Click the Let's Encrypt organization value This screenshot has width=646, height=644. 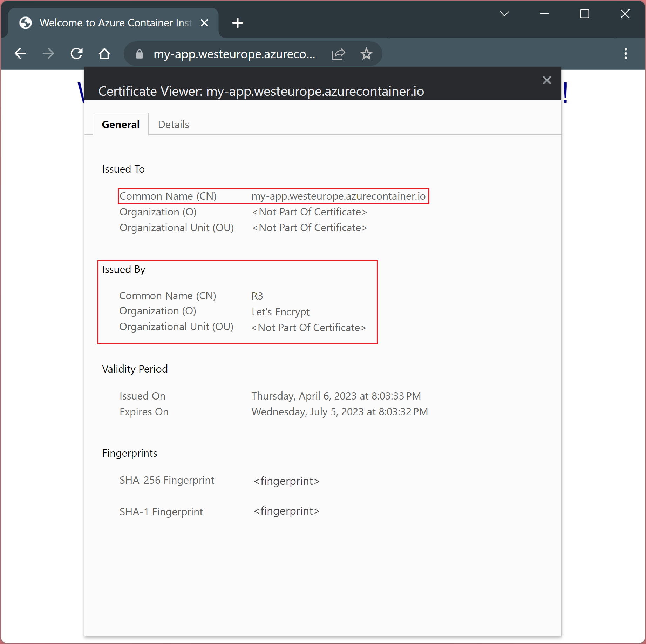click(280, 312)
